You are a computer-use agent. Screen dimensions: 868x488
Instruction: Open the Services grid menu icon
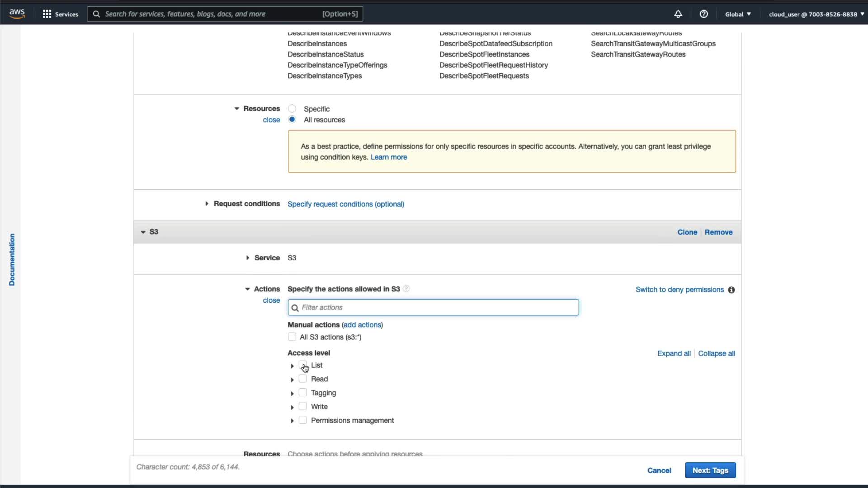tap(47, 14)
